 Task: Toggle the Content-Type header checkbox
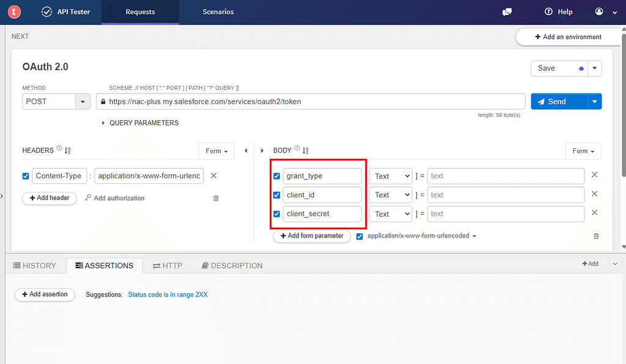click(x=26, y=176)
